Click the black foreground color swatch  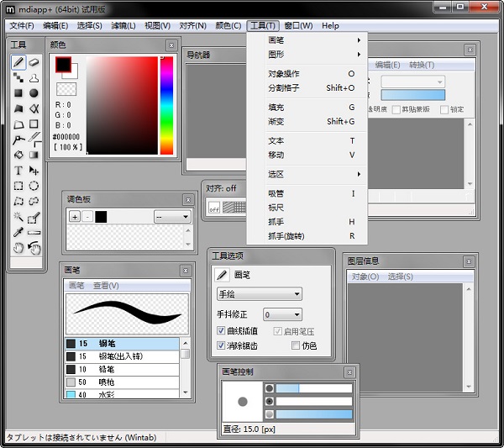(63, 65)
